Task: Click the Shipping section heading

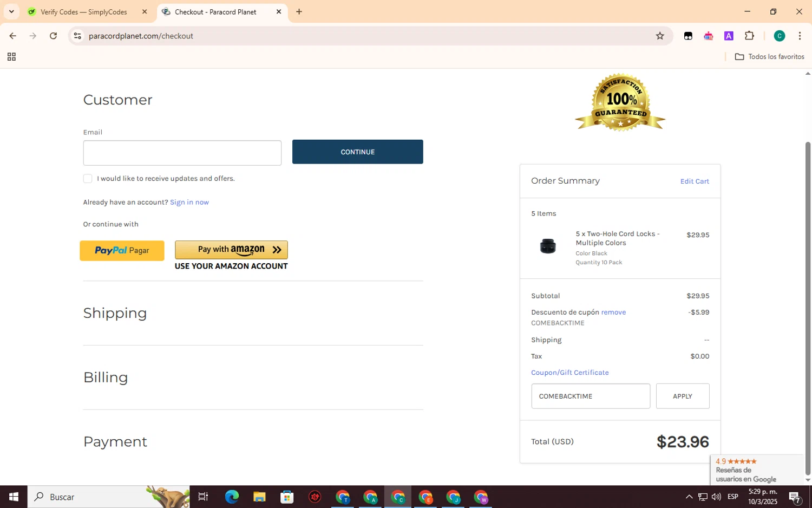Action: [x=115, y=313]
